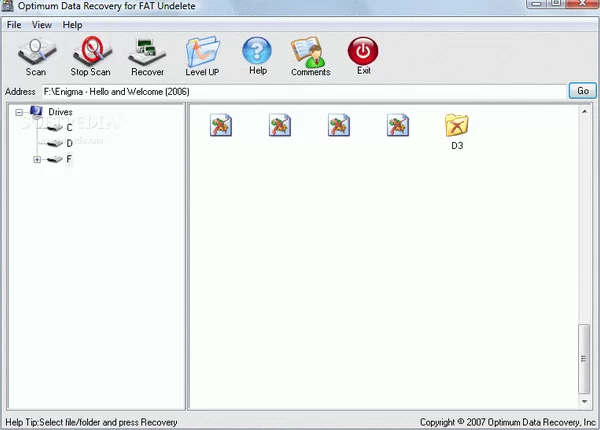Click inside the Address path field
Viewport: 600px width, 430px height.
pyautogui.click(x=303, y=92)
